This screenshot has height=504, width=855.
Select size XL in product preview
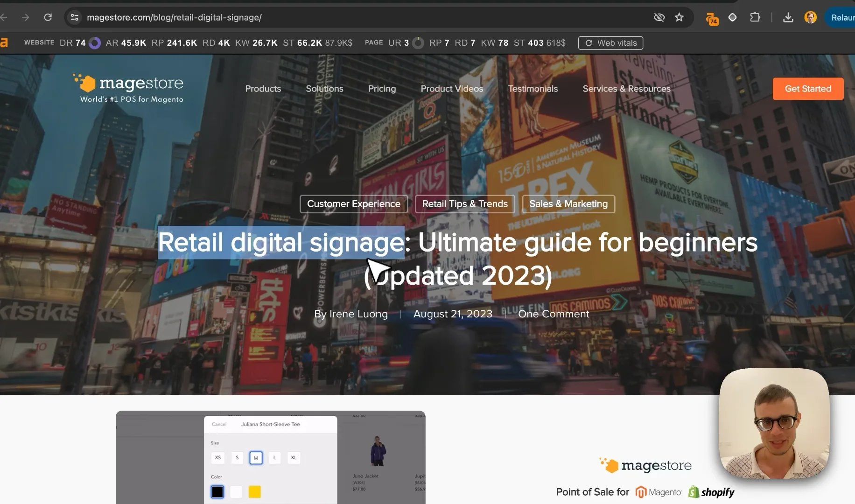tap(294, 458)
